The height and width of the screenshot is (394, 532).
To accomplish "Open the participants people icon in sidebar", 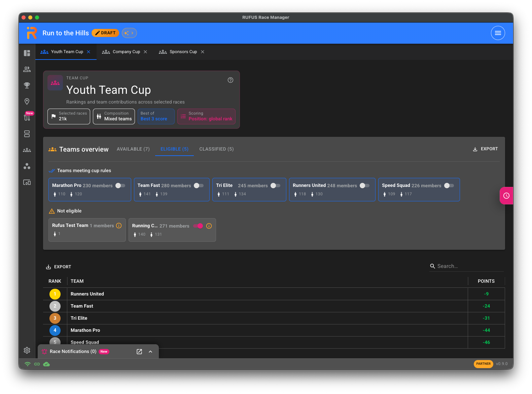I will pyautogui.click(x=27, y=69).
